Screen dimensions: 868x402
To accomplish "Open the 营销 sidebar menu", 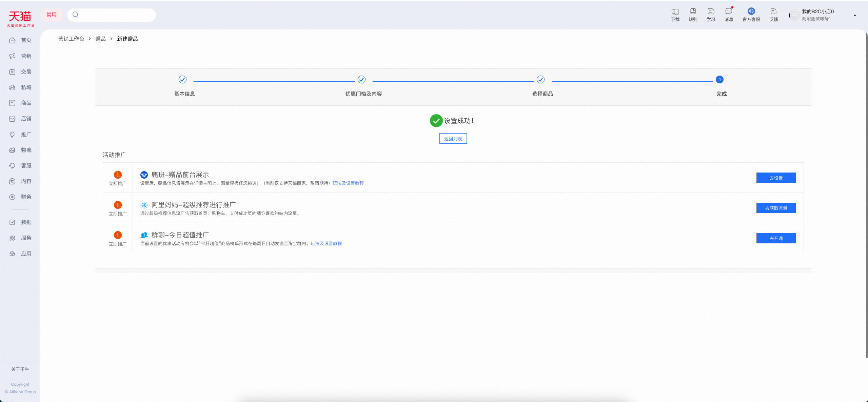I will (20, 56).
